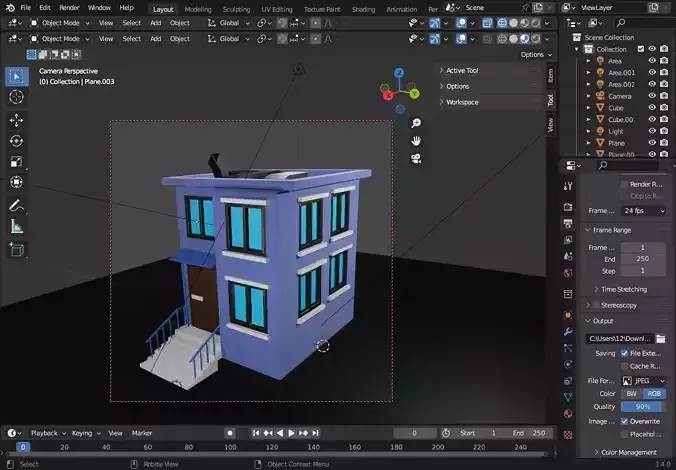
Task: Select the Select Box tool
Action: 17,77
